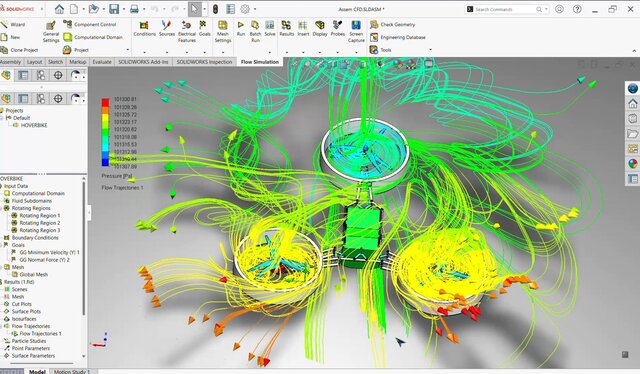Save the assembly with floppy disk icon

click(114, 9)
